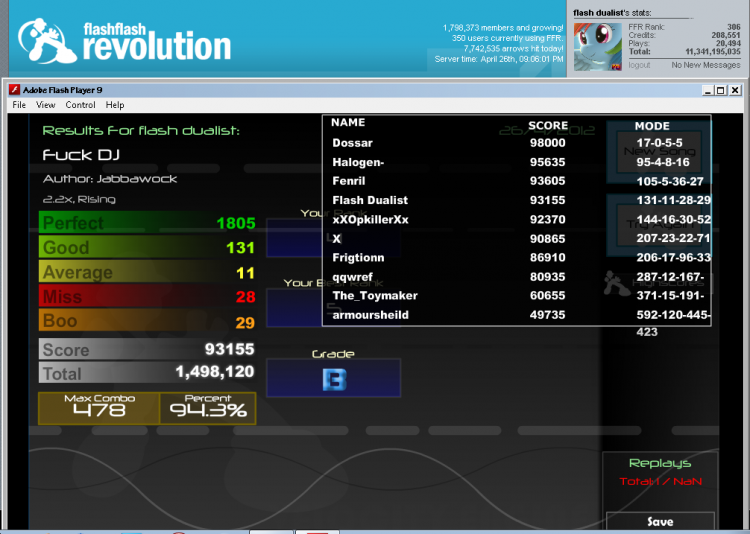Click the Try Again button

click(659, 224)
